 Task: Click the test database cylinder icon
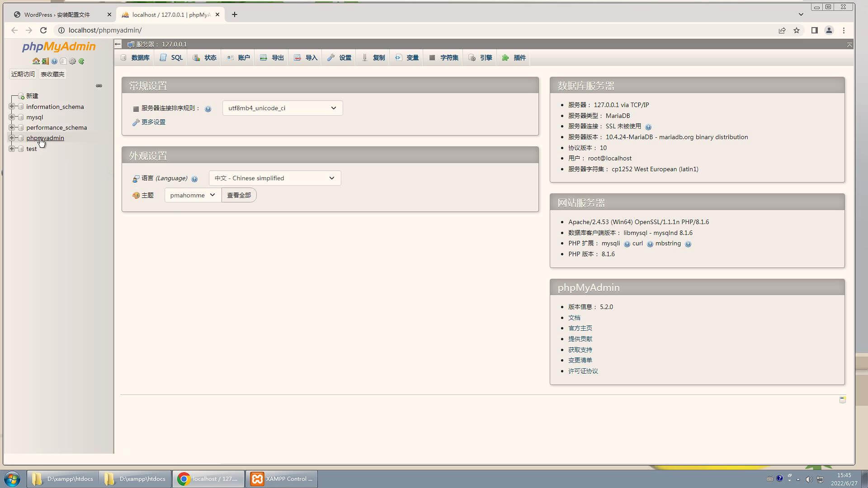(20, 149)
